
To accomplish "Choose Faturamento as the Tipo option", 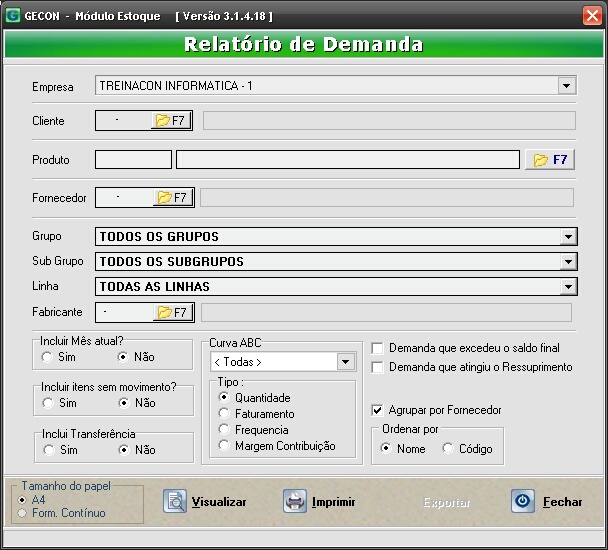I will [224, 414].
